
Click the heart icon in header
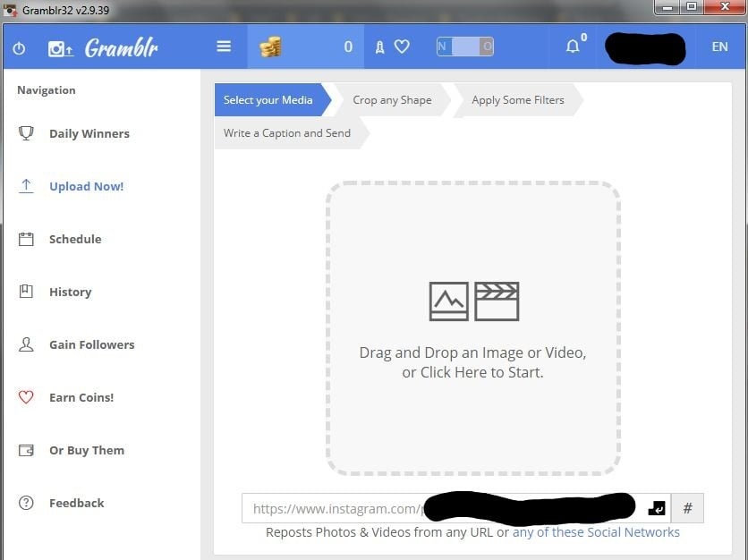(x=402, y=47)
